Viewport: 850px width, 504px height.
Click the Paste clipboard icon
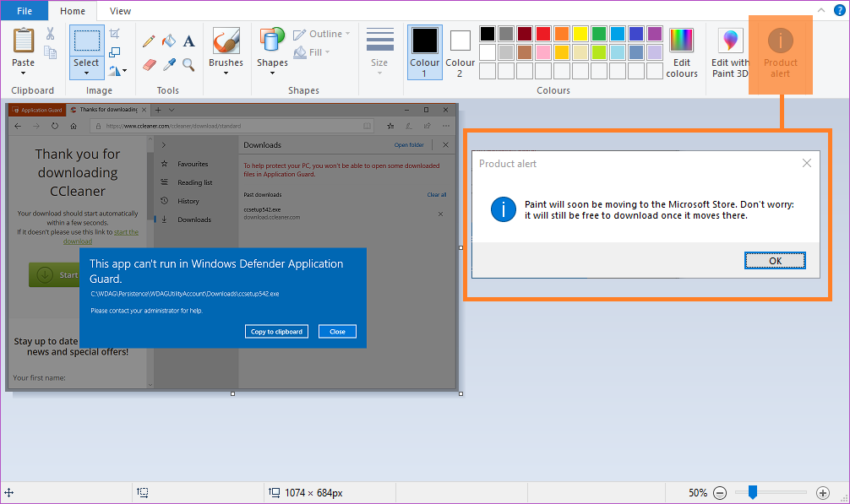point(24,41)
